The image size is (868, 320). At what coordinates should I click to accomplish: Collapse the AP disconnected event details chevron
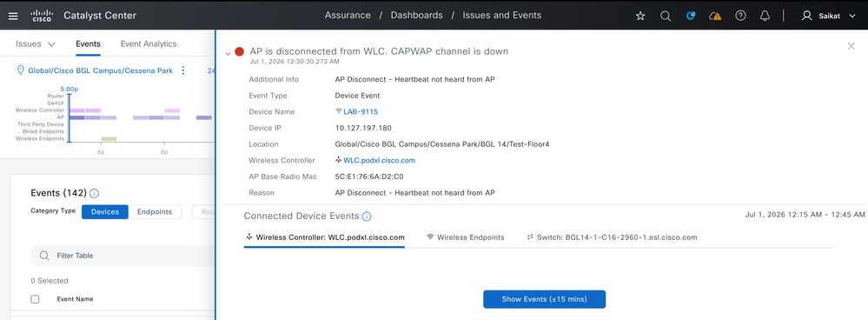pyautogui.click(x=228, y=54)
